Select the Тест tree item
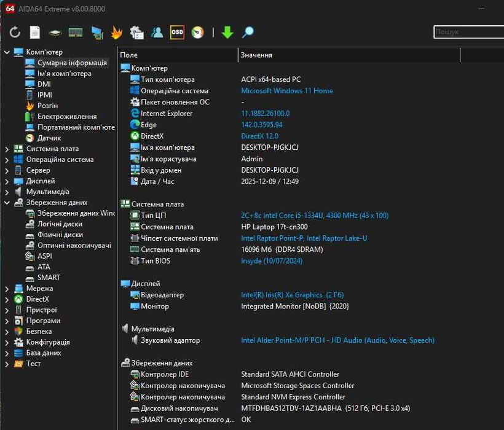Screen dimensions: 504x430 pos(33,364)
